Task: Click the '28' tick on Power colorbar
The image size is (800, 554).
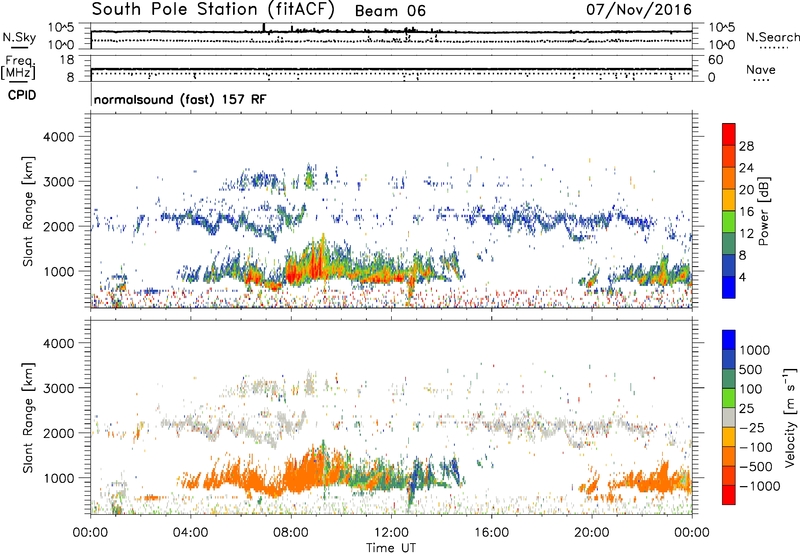Action: tap(746, 146)
